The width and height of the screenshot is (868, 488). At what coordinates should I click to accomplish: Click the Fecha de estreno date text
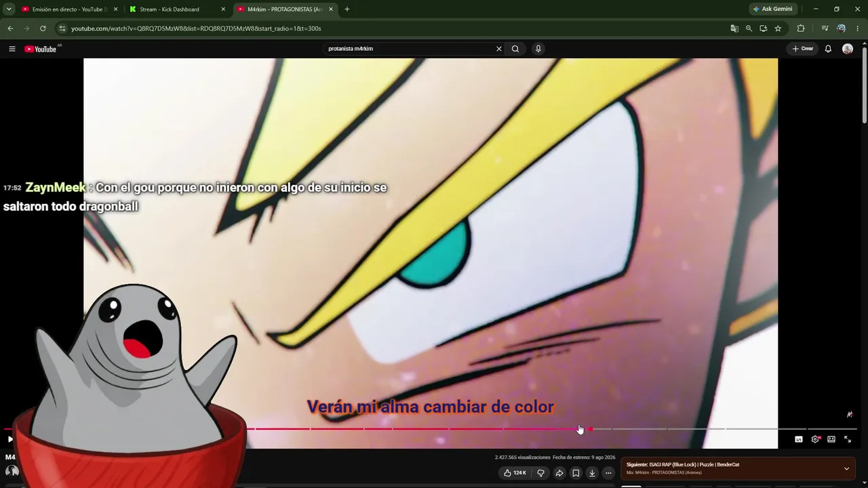(x=584, y=457)
